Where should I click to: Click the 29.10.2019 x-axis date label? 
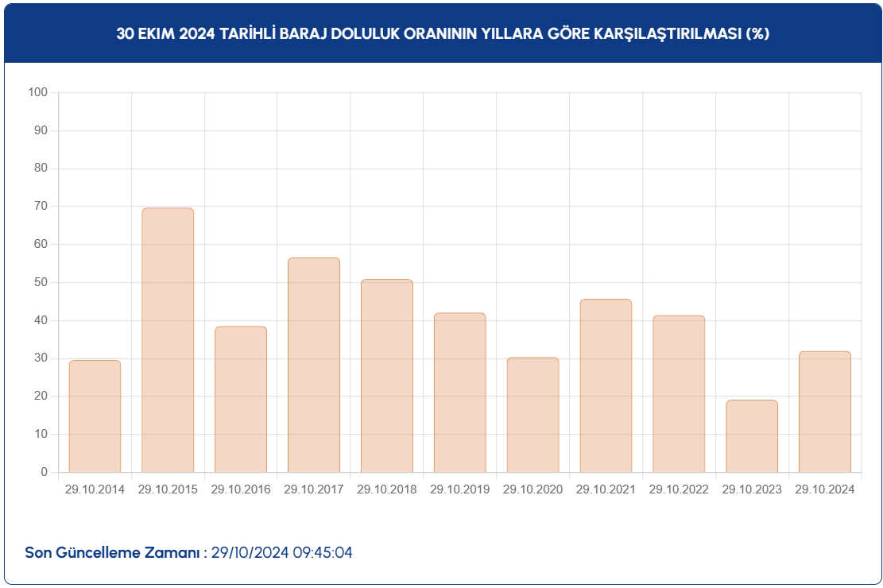tap(460, 489)
